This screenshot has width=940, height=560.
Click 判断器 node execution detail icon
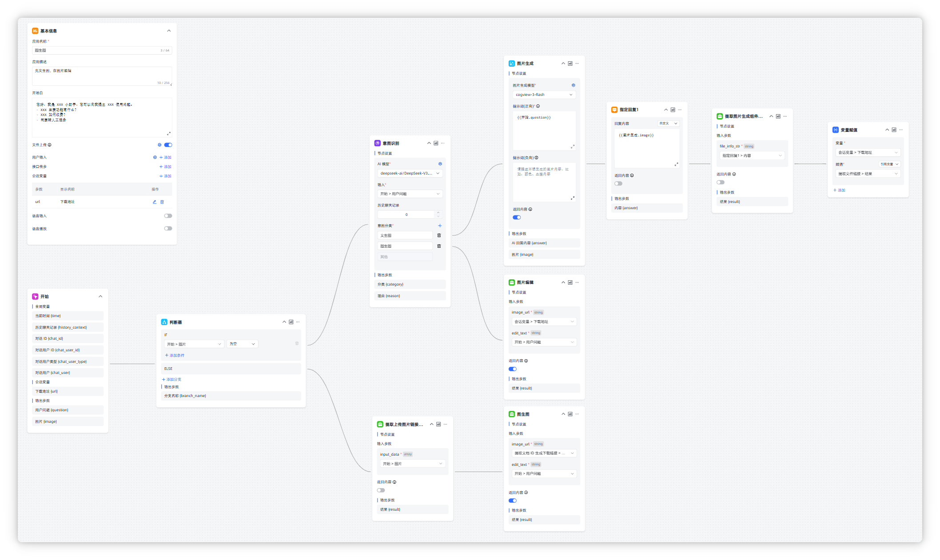point(291,322)
